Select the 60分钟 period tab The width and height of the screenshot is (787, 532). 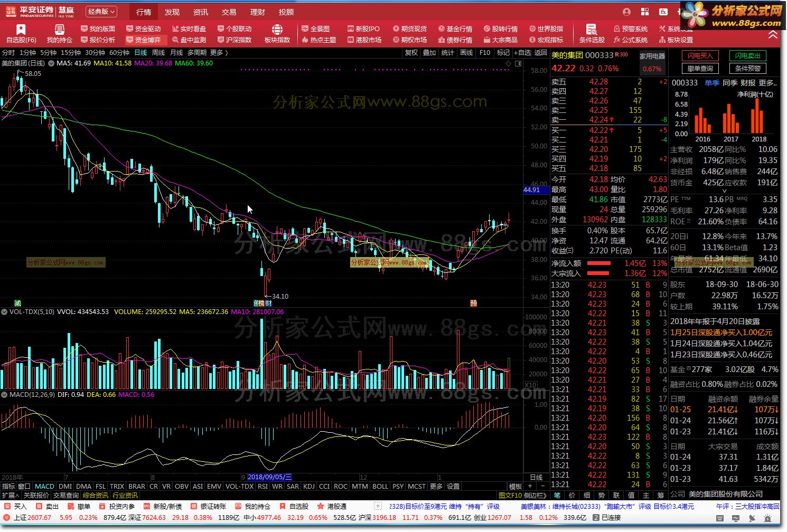(119, 53)
